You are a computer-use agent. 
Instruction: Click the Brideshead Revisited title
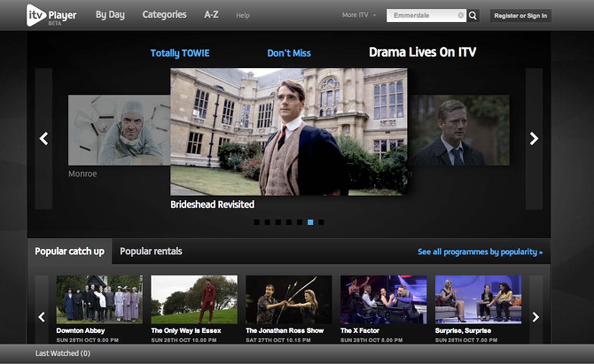212,204
